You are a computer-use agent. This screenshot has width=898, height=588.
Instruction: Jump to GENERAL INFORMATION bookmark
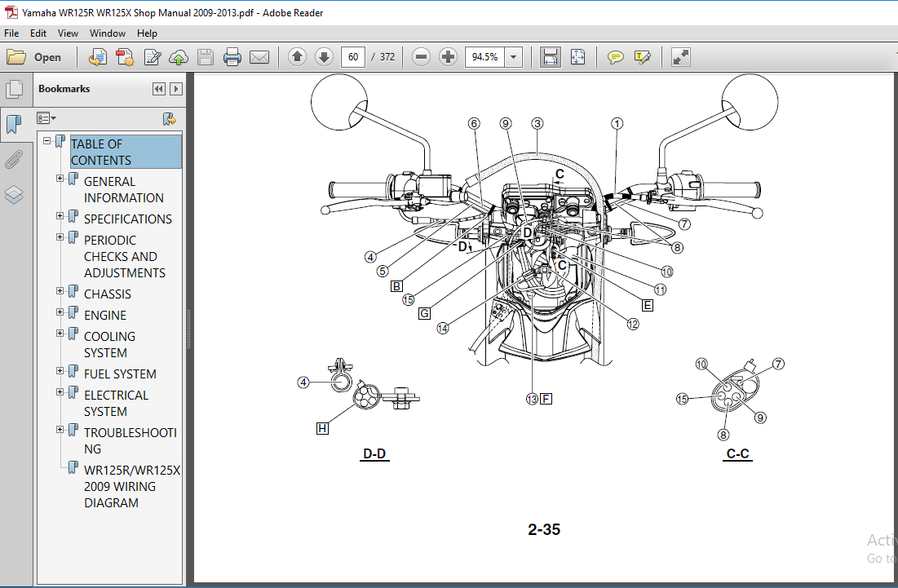click(124, 189)
